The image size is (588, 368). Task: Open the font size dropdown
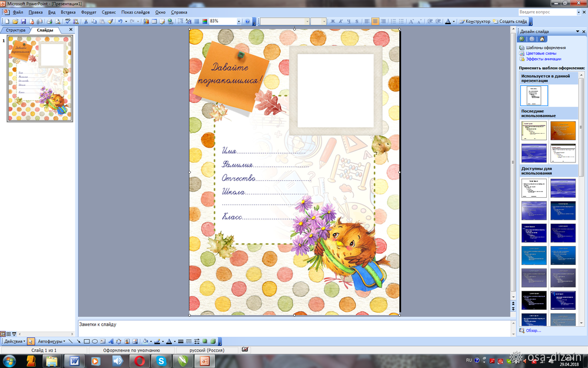(x=324, y=21)
